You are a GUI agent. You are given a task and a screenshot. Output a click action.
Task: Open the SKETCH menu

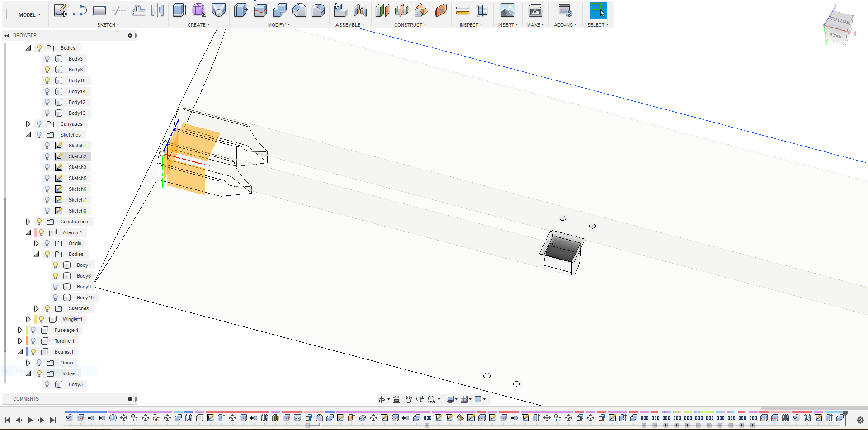tap(108, 25)
